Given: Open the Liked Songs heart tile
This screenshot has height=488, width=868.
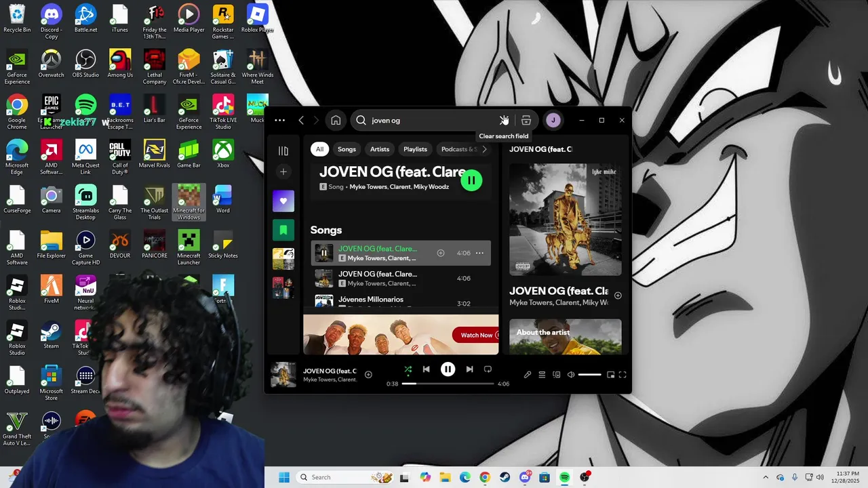Looking at the screenshot, I should point(283,201).
